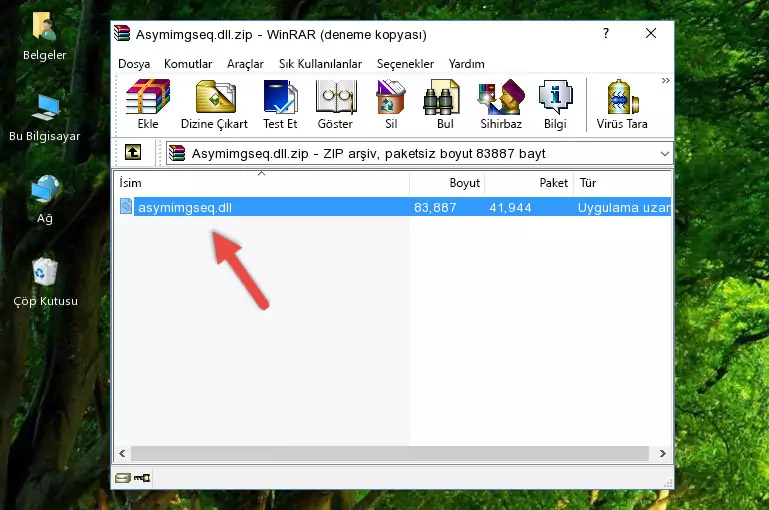Open the Komutlar menu
Image resolution: width=769 pixels, height=510 pixels.
[x=188, y=64]
